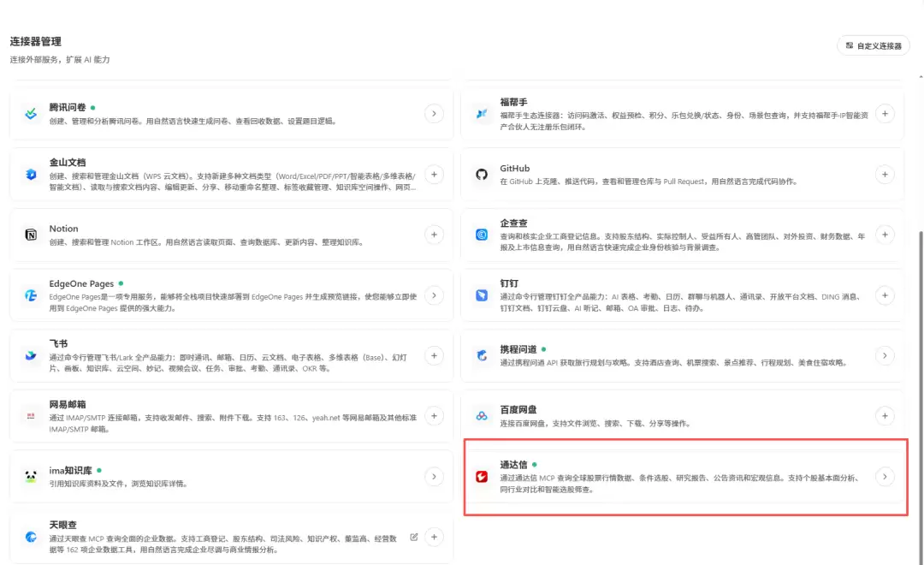Add the GitHub connector with plus button
The height and width of the screenshot is (565, 924).
coord(885,175)
